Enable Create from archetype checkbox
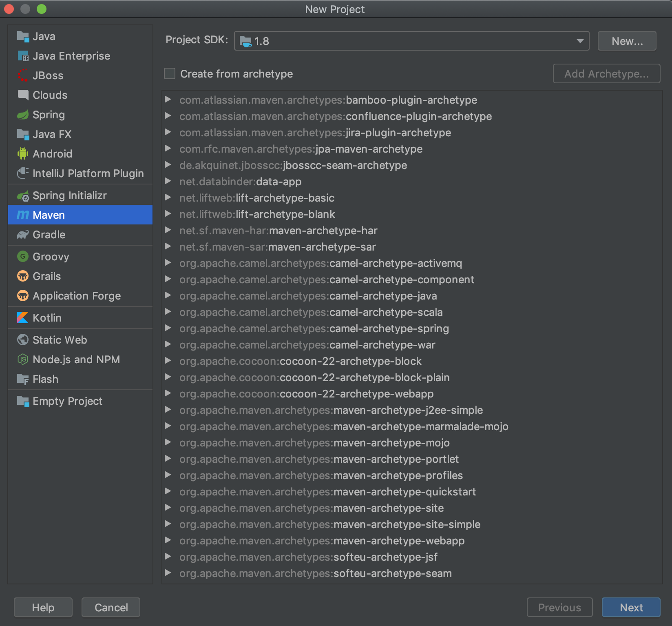Viewport: 672px width, 626px height. point(170,74)
